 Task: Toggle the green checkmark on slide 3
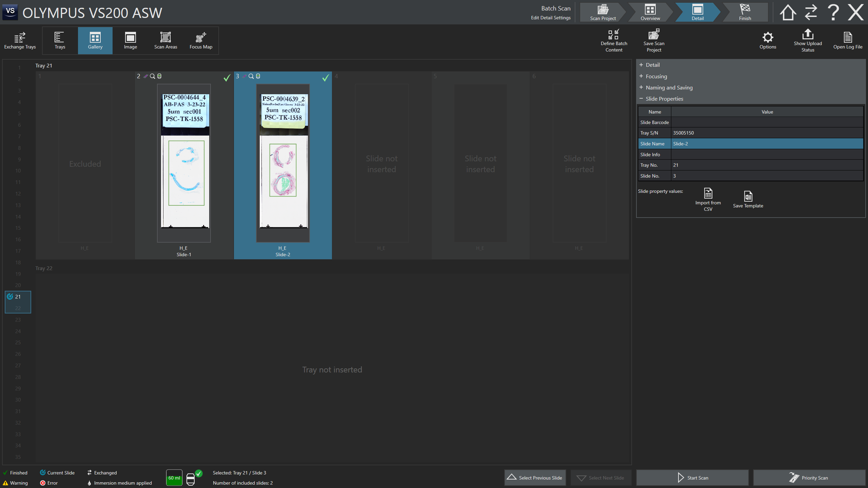point(325,78)
